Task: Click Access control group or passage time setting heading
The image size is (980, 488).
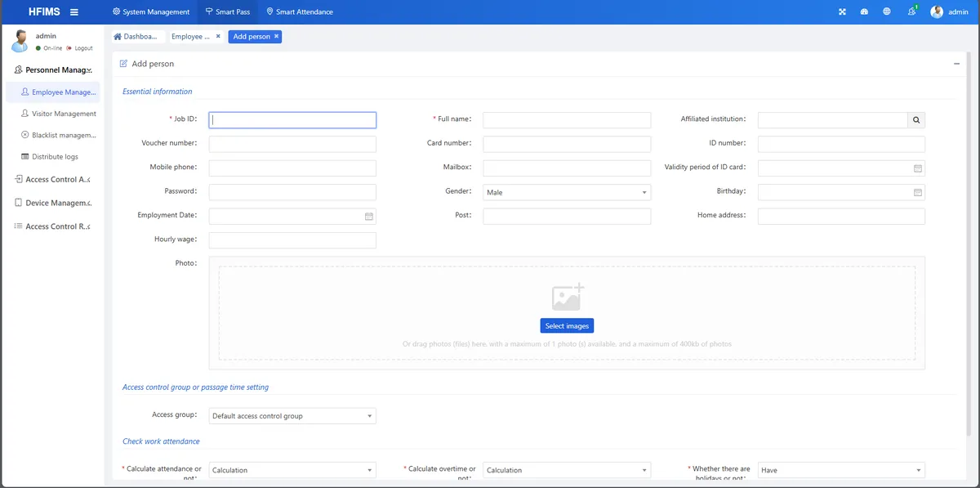Action: point(195,387)
